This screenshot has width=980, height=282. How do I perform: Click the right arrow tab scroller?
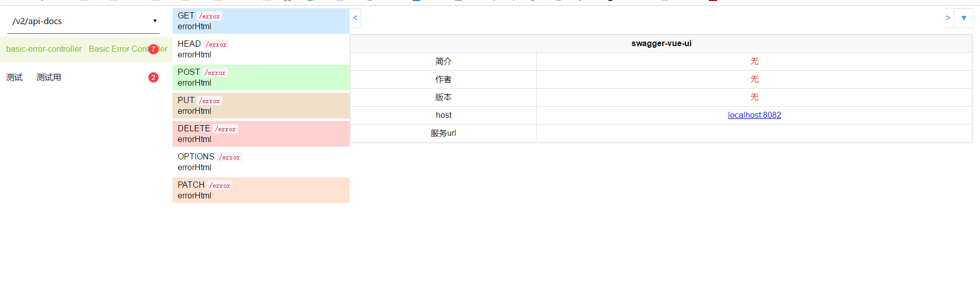click(948, 18)
